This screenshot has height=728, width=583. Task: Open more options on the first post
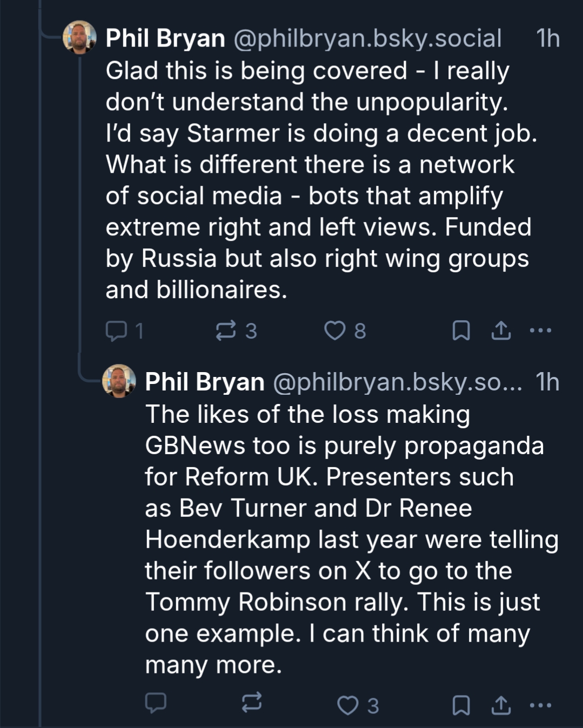point(541,331)
